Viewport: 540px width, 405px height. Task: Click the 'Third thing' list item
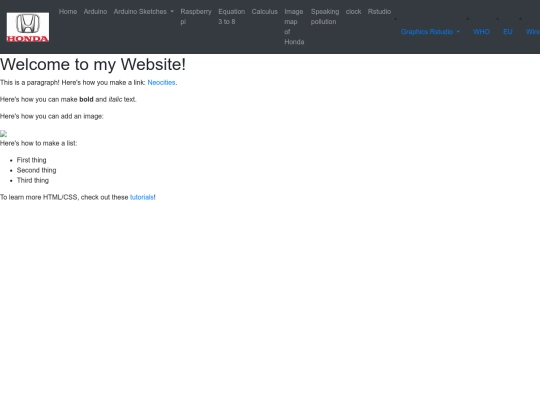33,180
